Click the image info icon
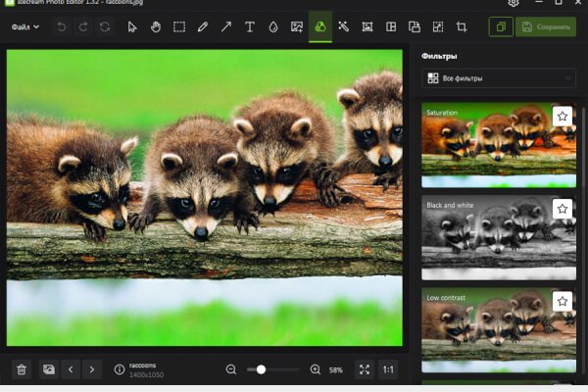Viewport: 588px width, 392px height. click(x=120, y=369)
